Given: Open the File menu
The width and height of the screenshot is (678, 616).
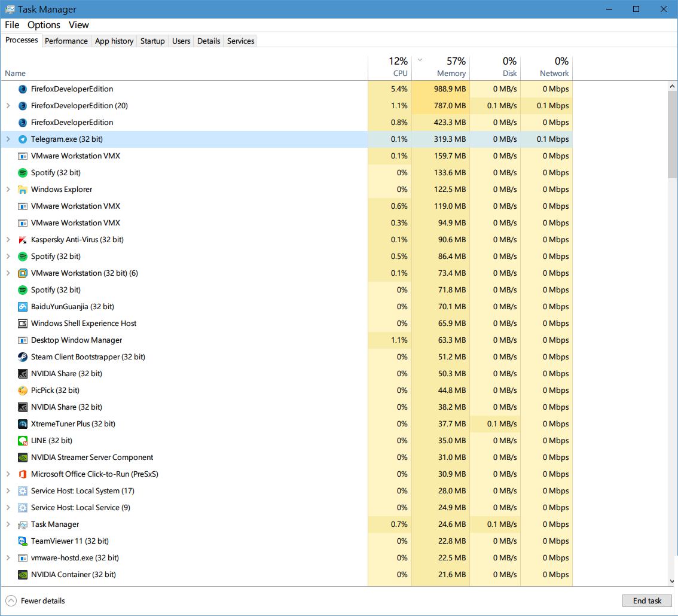Looking at the screenshot, I should [12, 25].
